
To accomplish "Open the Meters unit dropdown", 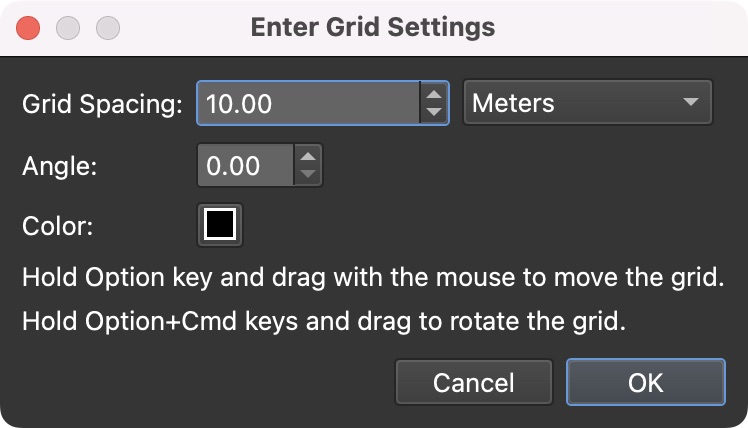I will click(587, 103).
